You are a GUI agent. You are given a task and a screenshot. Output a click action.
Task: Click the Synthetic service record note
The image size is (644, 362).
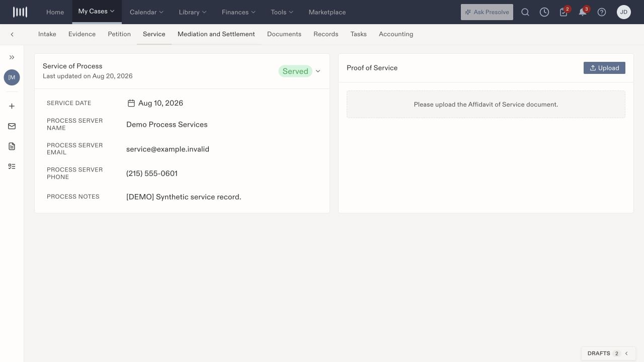[x=184, y=197]
